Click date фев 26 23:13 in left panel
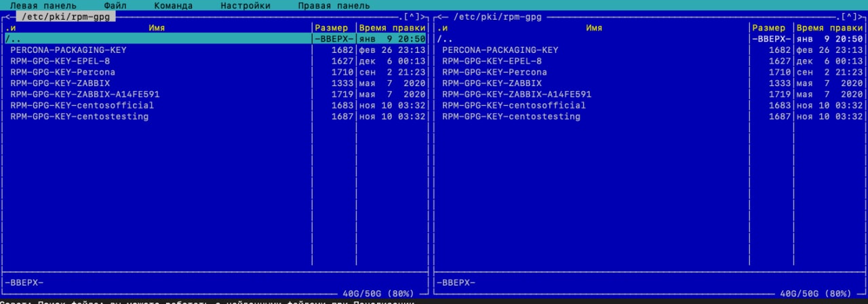The height and width of the screenshot is (304, 868). coord(392,50)
